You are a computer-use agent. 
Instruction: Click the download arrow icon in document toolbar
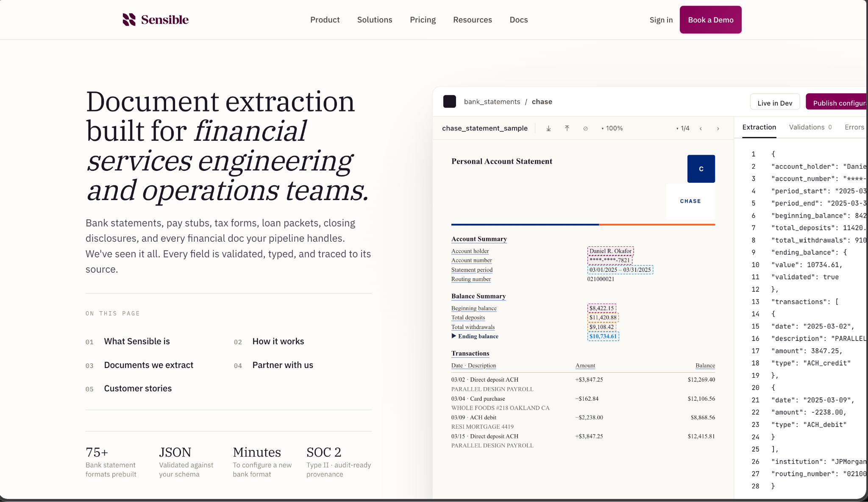[x=548, y=128]
